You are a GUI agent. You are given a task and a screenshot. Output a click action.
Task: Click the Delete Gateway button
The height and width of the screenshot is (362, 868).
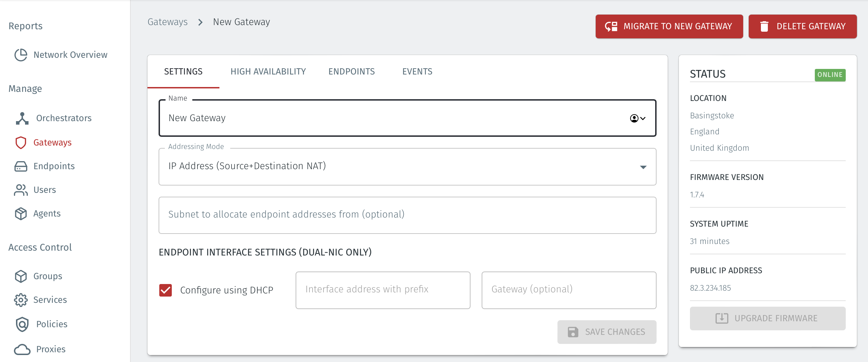pyautogui.click(x=803, y=26)
